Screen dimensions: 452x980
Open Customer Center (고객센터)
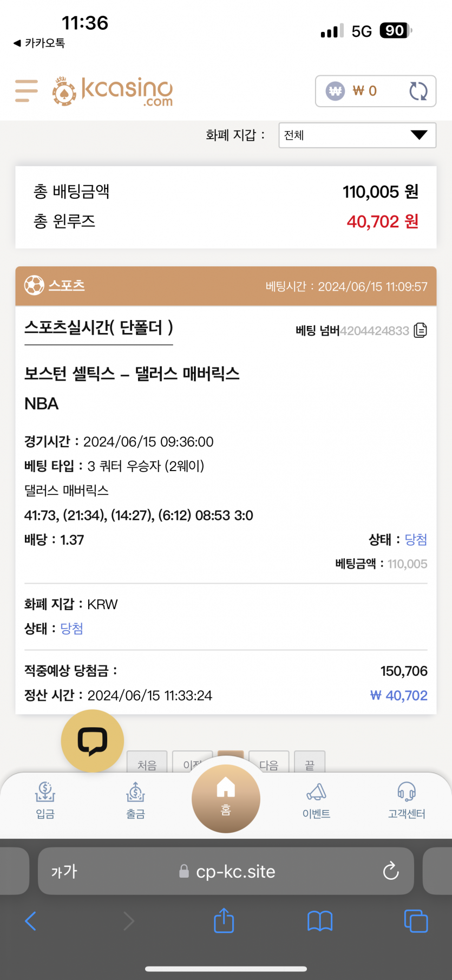407,801
